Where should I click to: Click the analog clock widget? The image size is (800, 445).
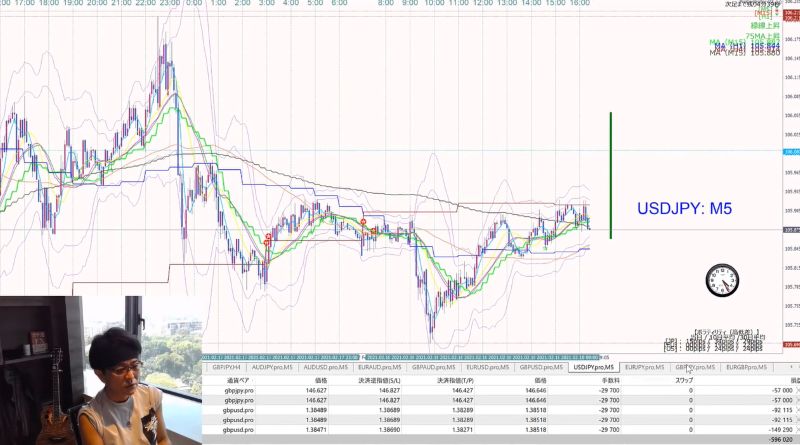[722, 280]
